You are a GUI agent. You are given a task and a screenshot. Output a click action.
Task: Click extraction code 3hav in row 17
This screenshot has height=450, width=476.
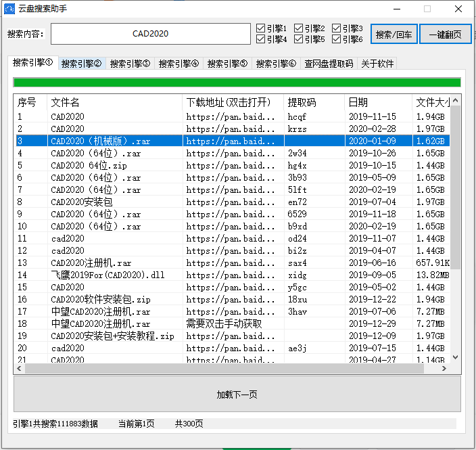[297, 312]
